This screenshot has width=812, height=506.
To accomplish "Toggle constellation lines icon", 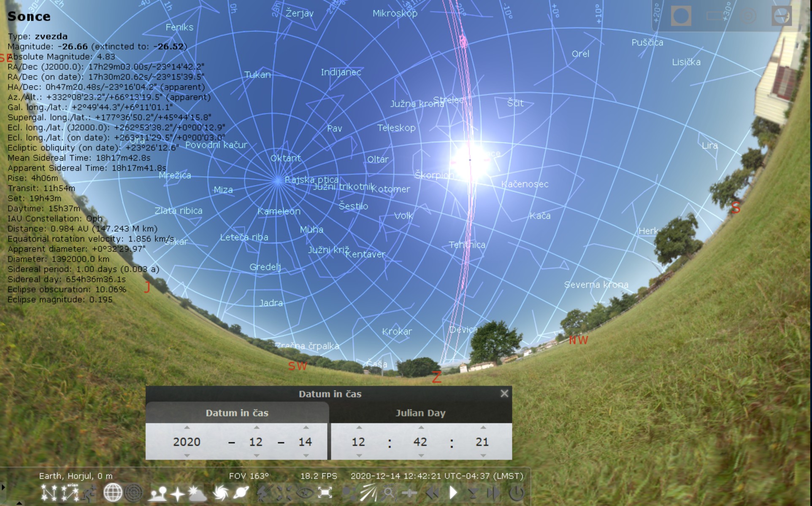I will coord(49,493).
